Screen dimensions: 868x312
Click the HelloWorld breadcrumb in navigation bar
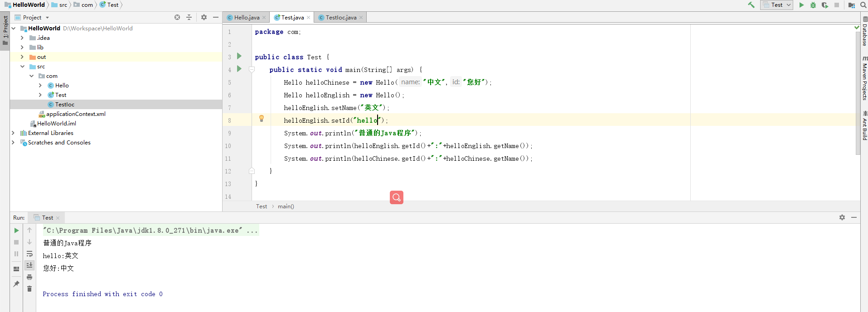pos(25,5)
